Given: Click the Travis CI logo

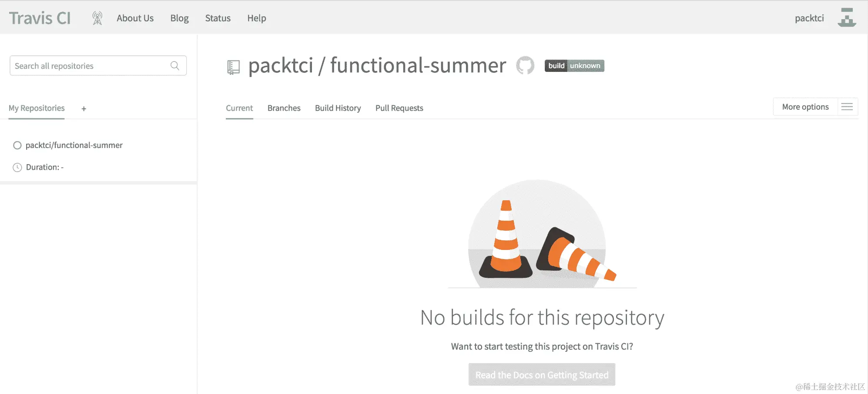Looking at the screenshot, I should [40, 18].
